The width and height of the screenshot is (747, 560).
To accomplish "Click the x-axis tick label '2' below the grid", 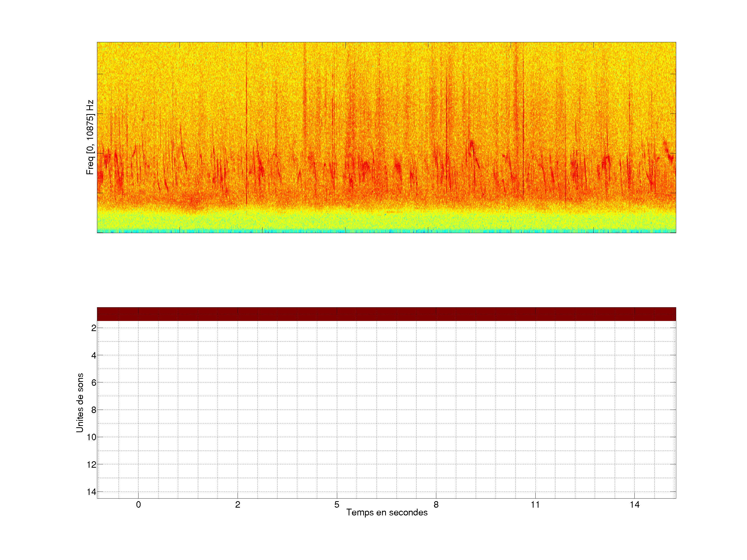I will (238, 505).
